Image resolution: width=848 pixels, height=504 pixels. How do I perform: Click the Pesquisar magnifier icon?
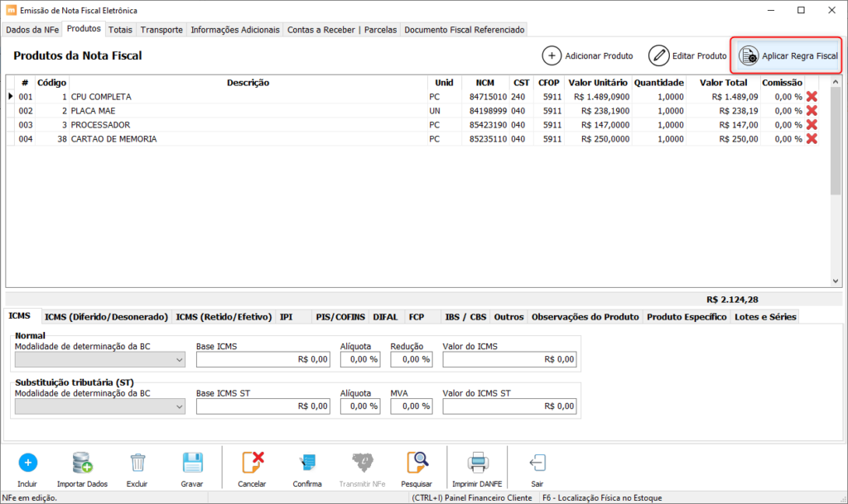click(x=417, y=463)
